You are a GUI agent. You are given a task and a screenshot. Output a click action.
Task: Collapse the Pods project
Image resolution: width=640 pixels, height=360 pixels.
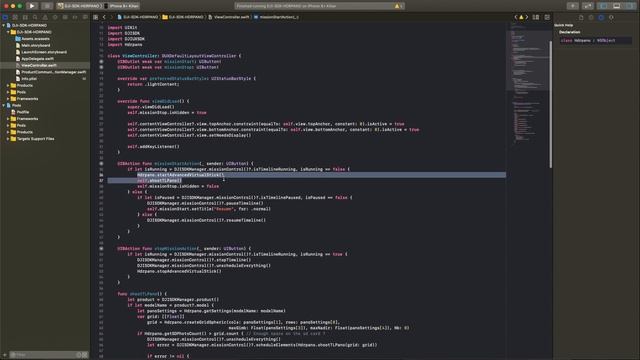click(4, 105)
